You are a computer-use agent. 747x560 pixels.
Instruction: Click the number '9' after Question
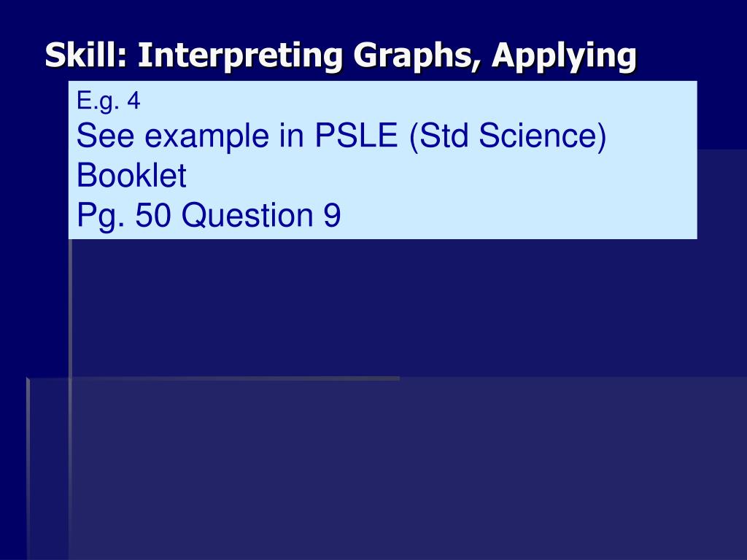coord(332,215)
